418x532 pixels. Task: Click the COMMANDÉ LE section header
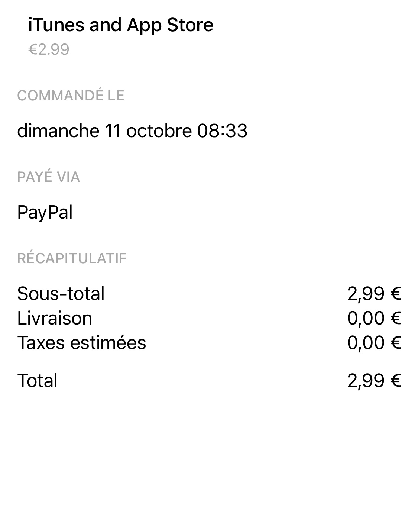pyautogui.click(x=71, y=96)
